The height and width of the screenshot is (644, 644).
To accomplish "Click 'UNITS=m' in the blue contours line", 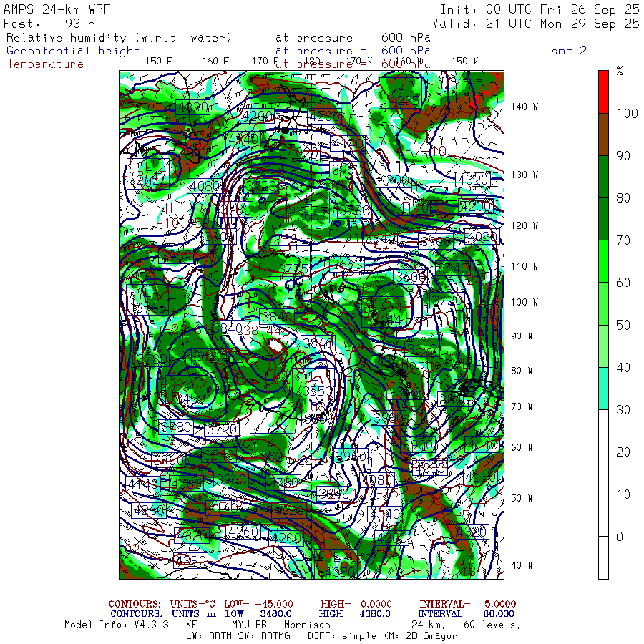I will [x=193, y=614].
